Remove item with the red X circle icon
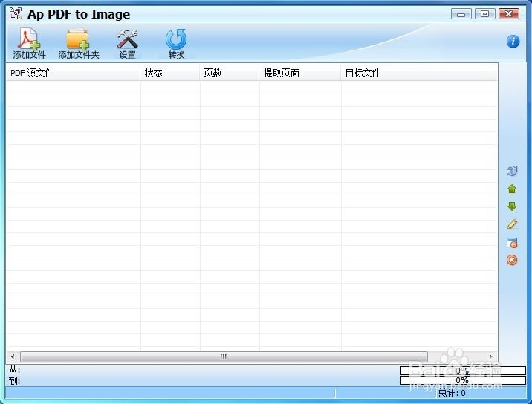532x404 pixels. point(512,260)
